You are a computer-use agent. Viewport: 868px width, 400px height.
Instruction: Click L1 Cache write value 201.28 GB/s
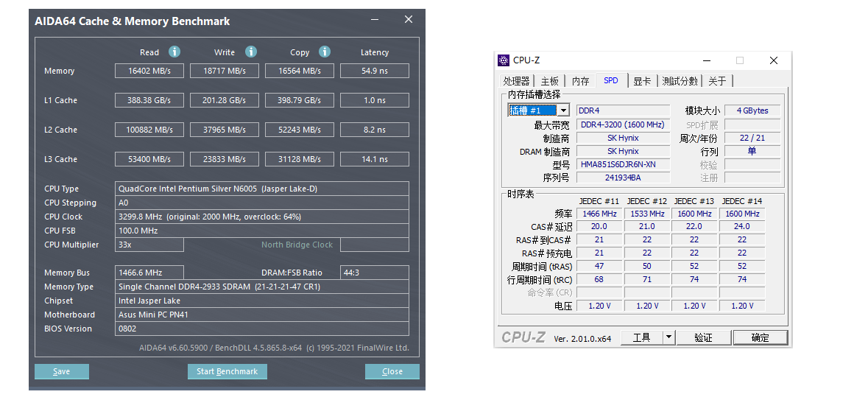coord(225,100)
